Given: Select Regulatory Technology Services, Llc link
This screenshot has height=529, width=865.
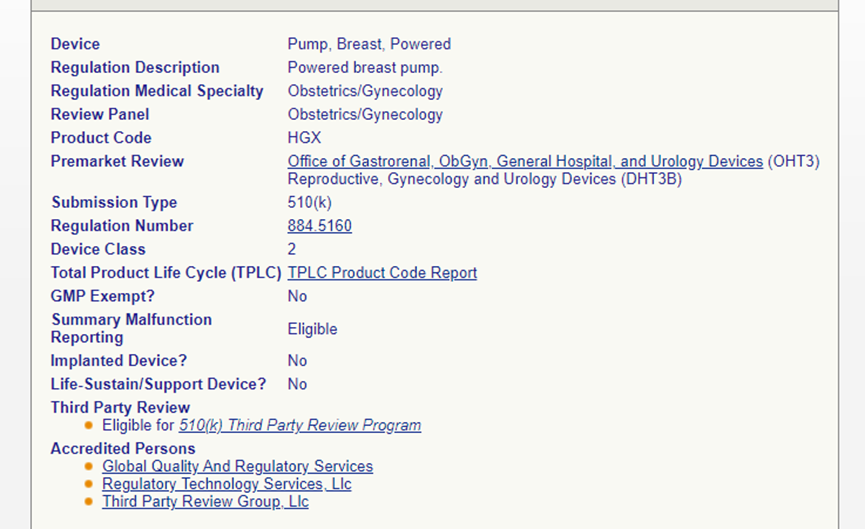Looking at the screenshot, I should pos(226,484).
